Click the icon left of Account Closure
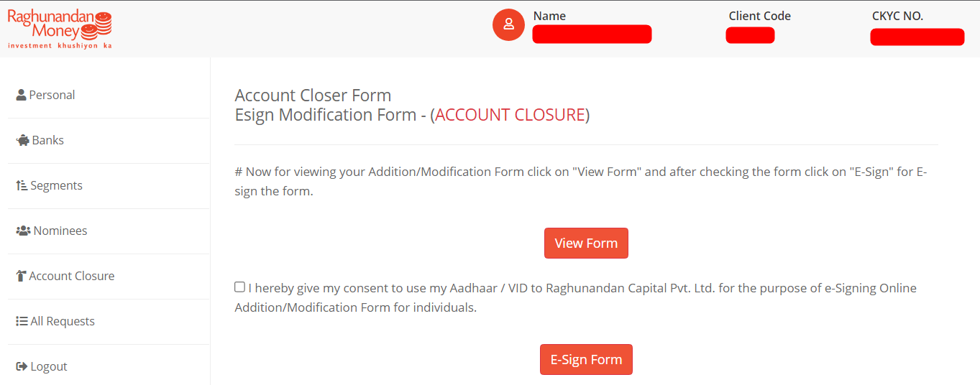980x385 pixels. pos(21,276)
